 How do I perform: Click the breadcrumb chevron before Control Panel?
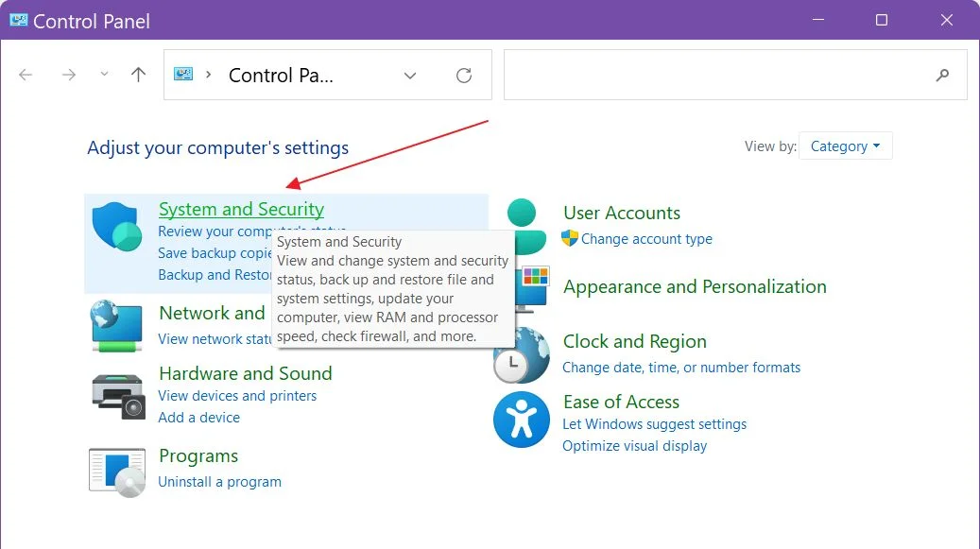208,75
